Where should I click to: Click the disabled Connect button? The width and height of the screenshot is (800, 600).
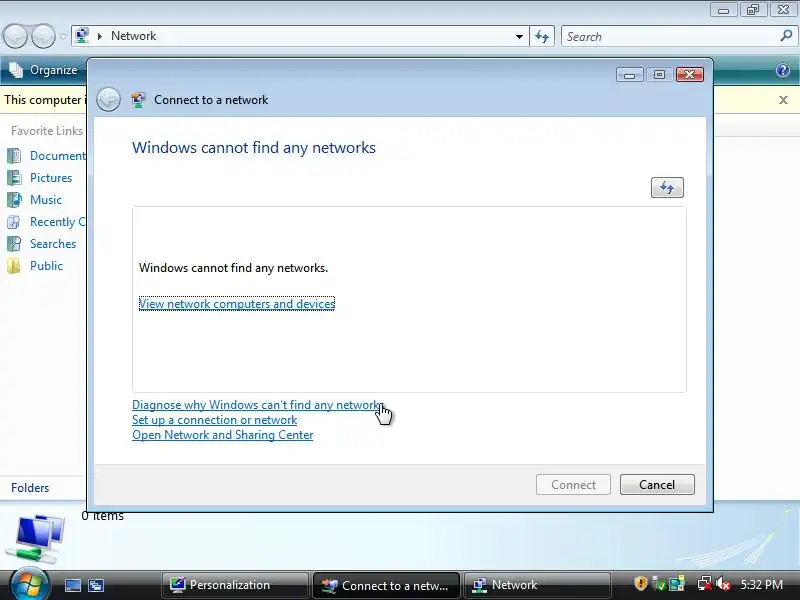pos(573,485)
